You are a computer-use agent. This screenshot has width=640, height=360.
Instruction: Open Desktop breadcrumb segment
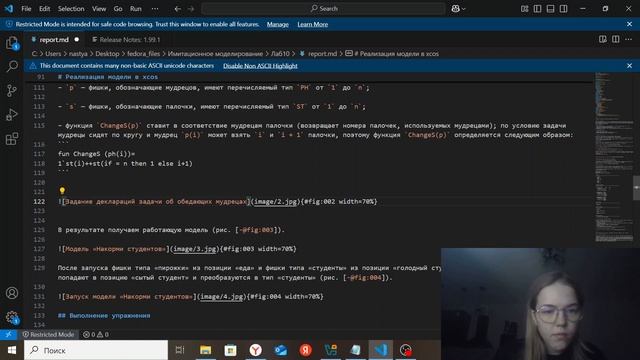(107, 53)
